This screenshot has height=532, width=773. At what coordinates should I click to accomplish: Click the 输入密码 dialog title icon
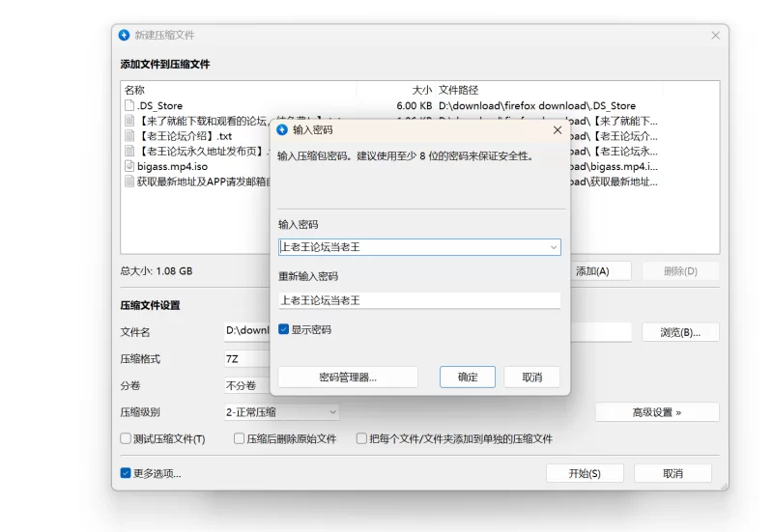pos(282,129)
